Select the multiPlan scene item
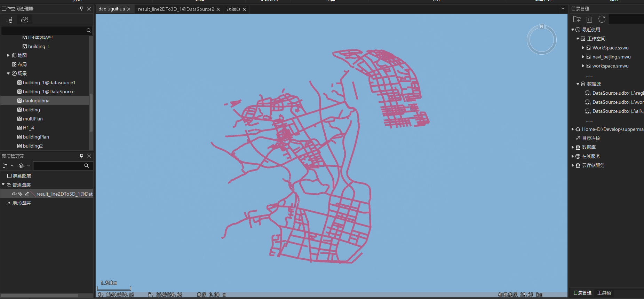The width and height of the screenshot is (644, 299). click(33, 119)
